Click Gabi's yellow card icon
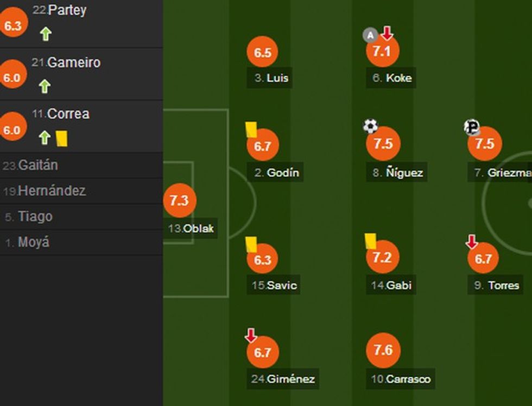This screenshot has height=406, width=532. (371, 240)
